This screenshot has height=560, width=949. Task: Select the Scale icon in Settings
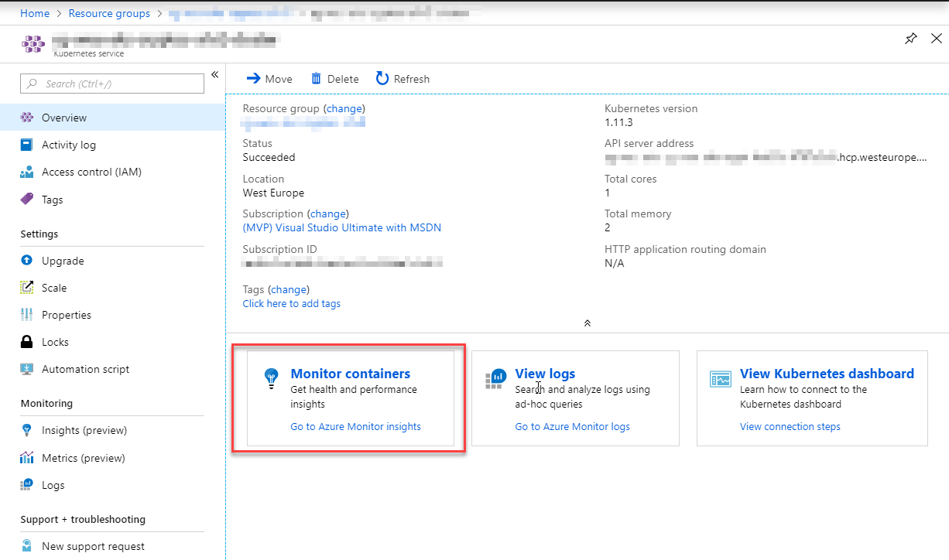click(x=27, y=288)
